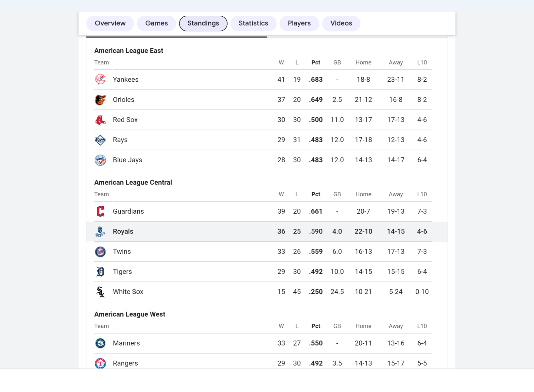This screenshot has width=534, height=392.
Task: Click GB column header in AL East
Action: [337, 62]
